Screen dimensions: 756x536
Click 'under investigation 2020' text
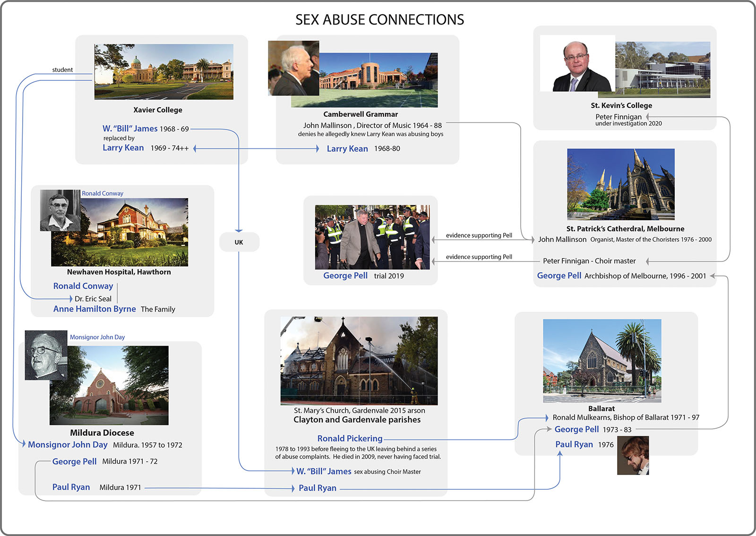pos(628,123)
